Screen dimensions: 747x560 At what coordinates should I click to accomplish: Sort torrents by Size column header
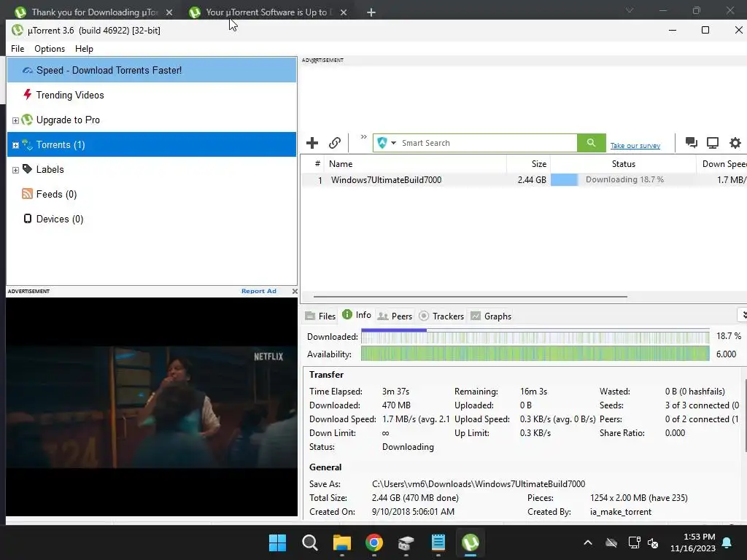pyautogui.click(x=528, y=164)
